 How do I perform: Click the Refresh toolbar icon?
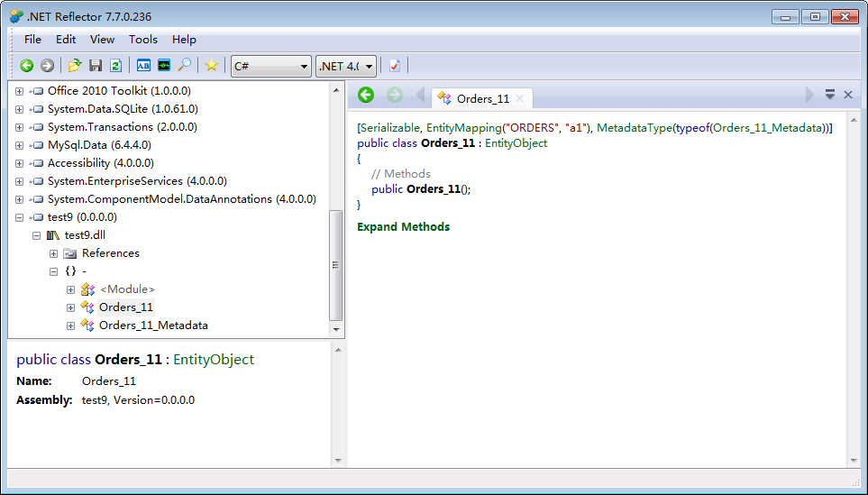[115, 66]
